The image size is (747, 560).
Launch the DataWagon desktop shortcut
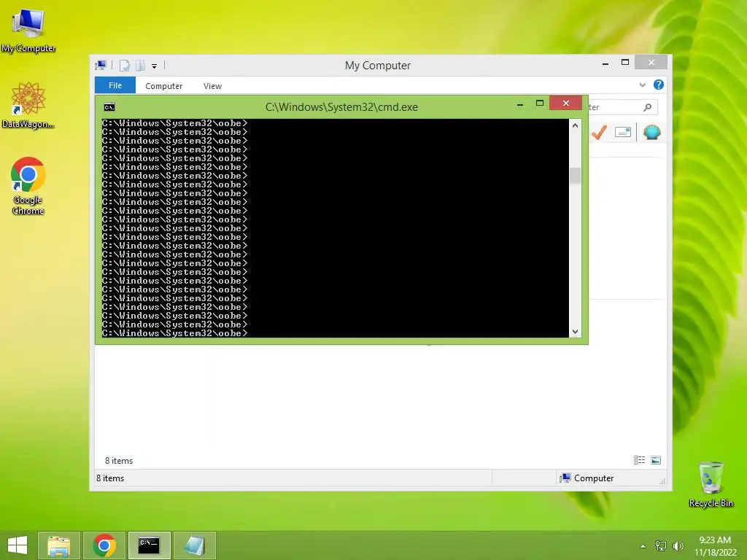[x=28, y=105]
